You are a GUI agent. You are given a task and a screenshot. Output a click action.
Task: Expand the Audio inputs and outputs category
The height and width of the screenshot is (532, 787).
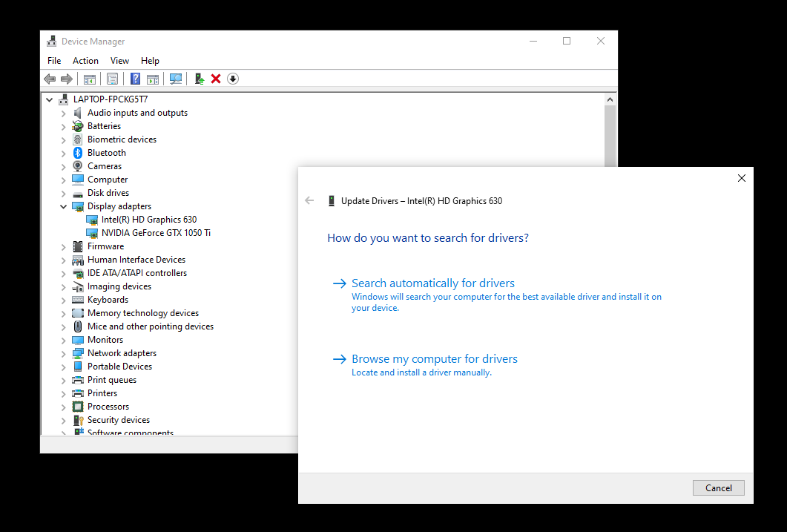click(63, 113)
